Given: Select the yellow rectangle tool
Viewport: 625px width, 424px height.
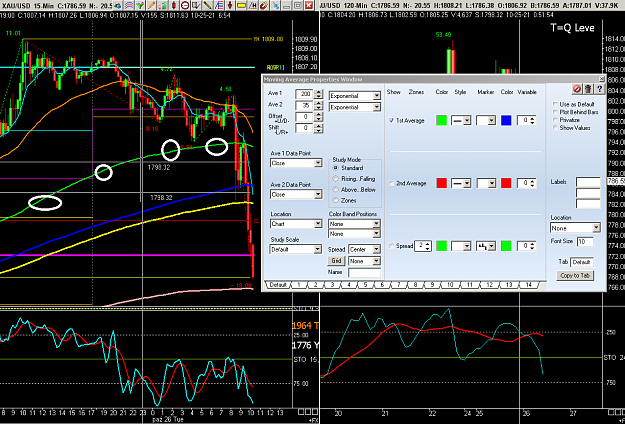Looking at the screenshot, I should pyautogui.click(x=241, y=6).
